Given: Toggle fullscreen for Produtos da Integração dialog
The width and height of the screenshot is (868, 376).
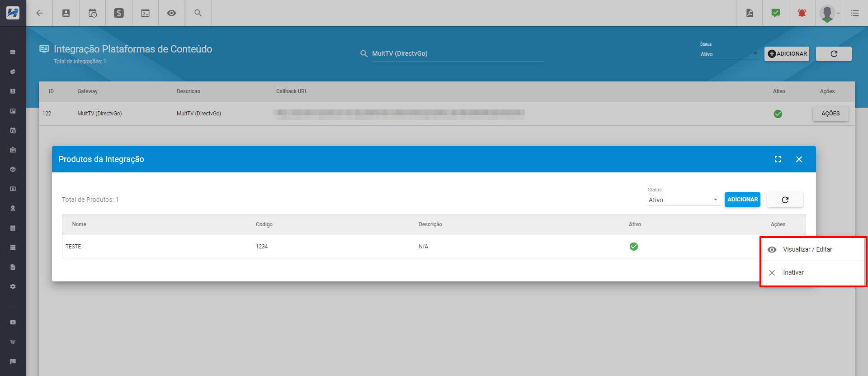Looking at the screenshot, I should click(778, 159).
